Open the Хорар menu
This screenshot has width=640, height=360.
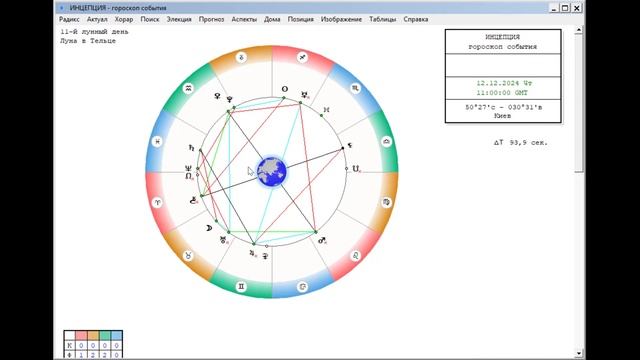tap(124, 19)
